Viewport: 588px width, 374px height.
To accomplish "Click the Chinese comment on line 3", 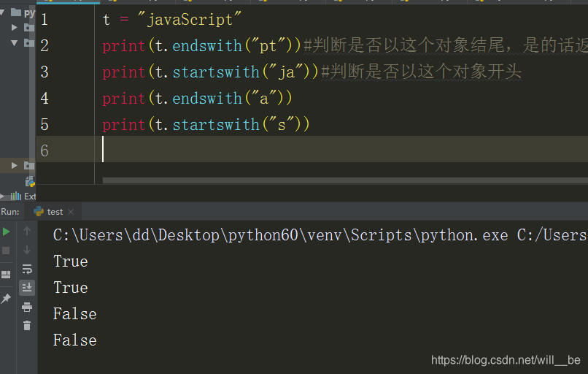I will pos(422,72).
